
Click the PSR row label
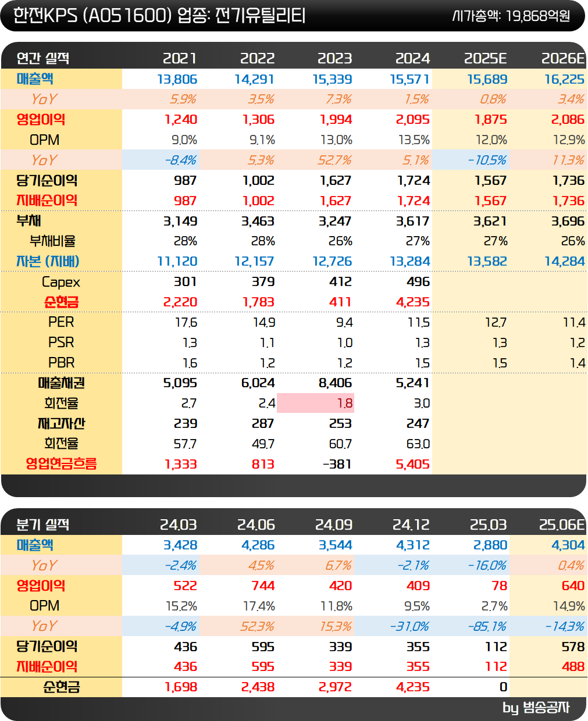click(x=61, y=342)
